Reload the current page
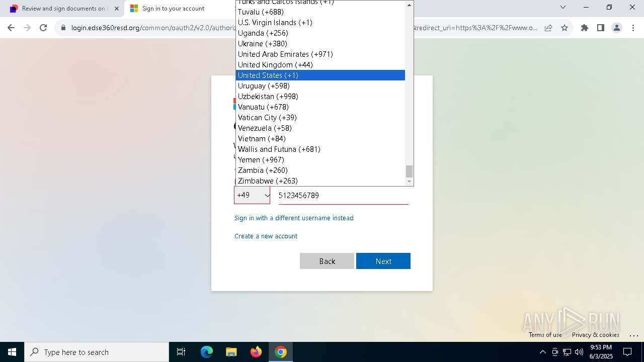 [43, 28]
